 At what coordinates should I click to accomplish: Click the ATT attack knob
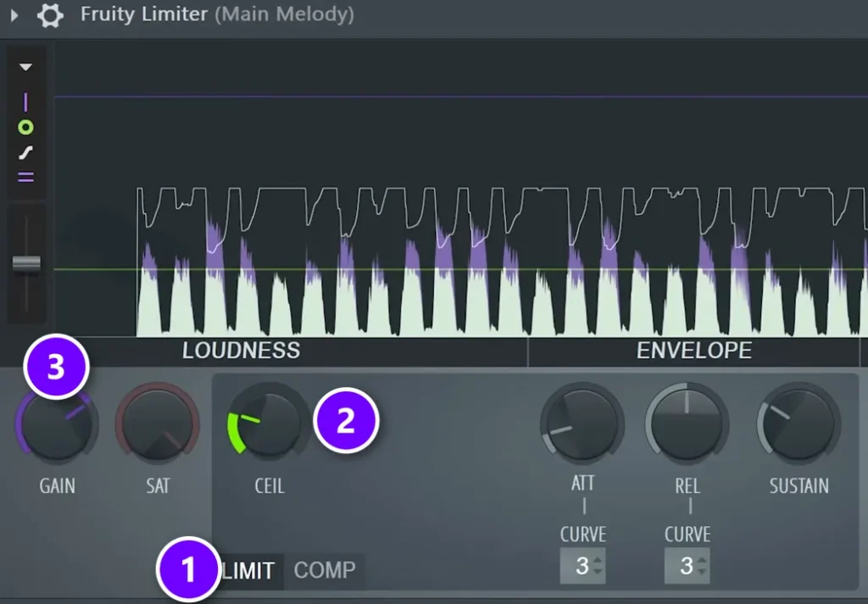582,424
